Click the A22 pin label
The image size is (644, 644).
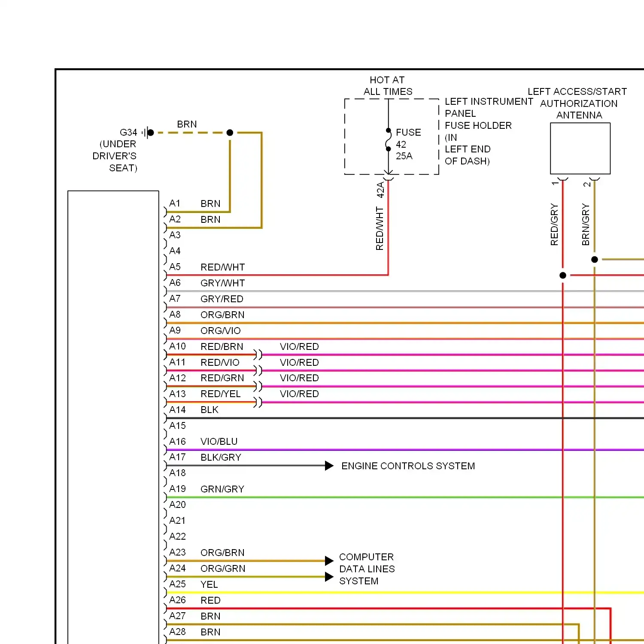[x=177, y=536]
